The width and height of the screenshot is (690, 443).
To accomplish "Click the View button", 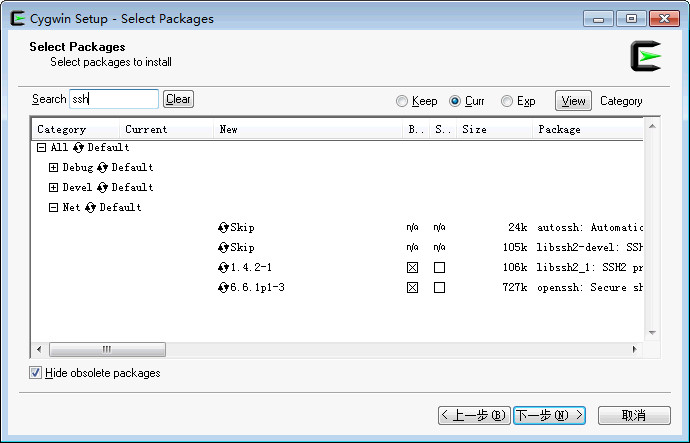I will click(x=573, y=101).
